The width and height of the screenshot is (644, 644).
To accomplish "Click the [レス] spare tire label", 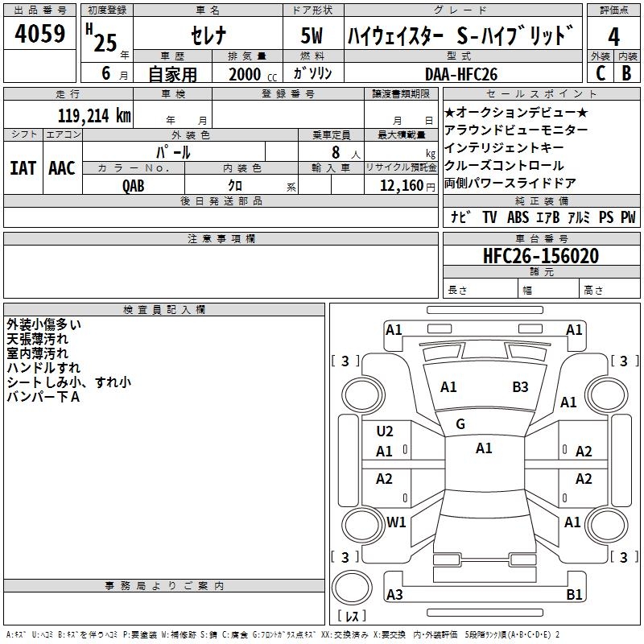I will tap(352, 616).
